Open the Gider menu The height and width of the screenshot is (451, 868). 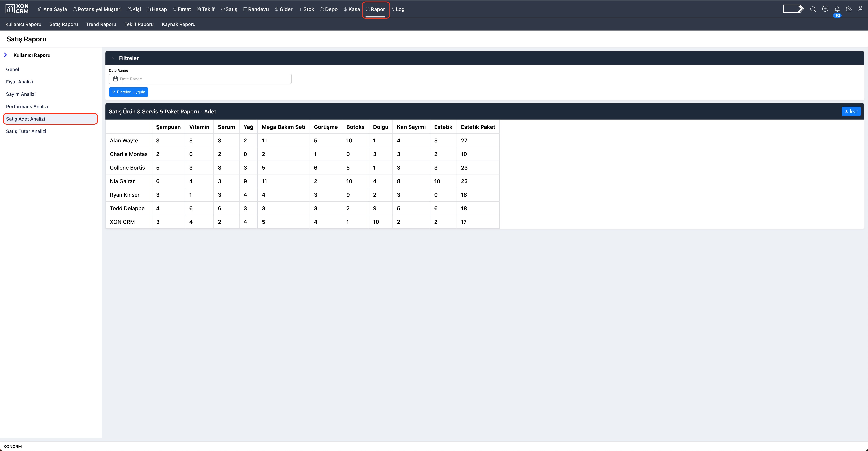pyautogui.click(x=284, y=9)
